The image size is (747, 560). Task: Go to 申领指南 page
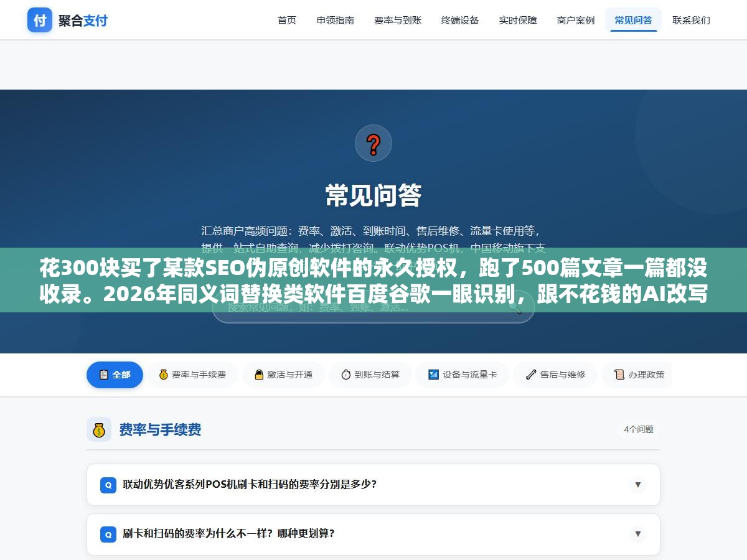coord(336,20)
